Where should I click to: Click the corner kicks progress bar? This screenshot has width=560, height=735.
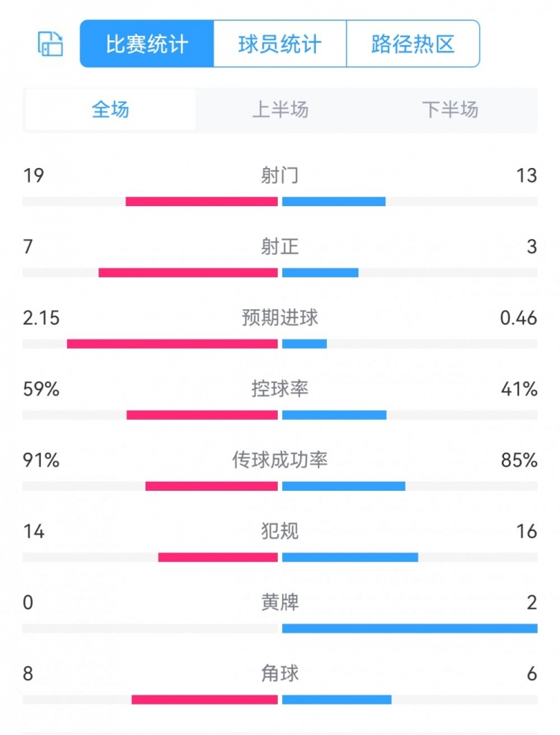tap(280, 699)
